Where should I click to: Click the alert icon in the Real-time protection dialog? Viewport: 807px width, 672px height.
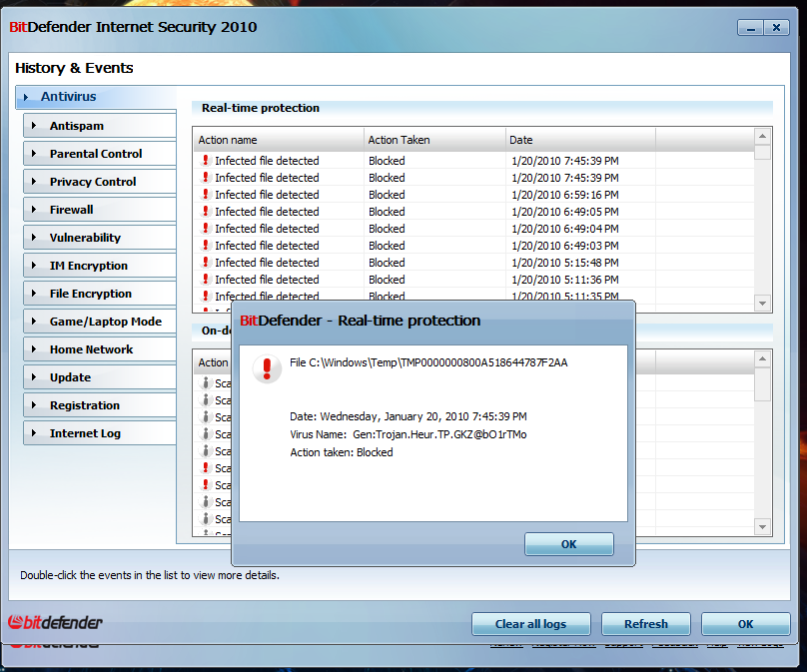coord(267,368)
